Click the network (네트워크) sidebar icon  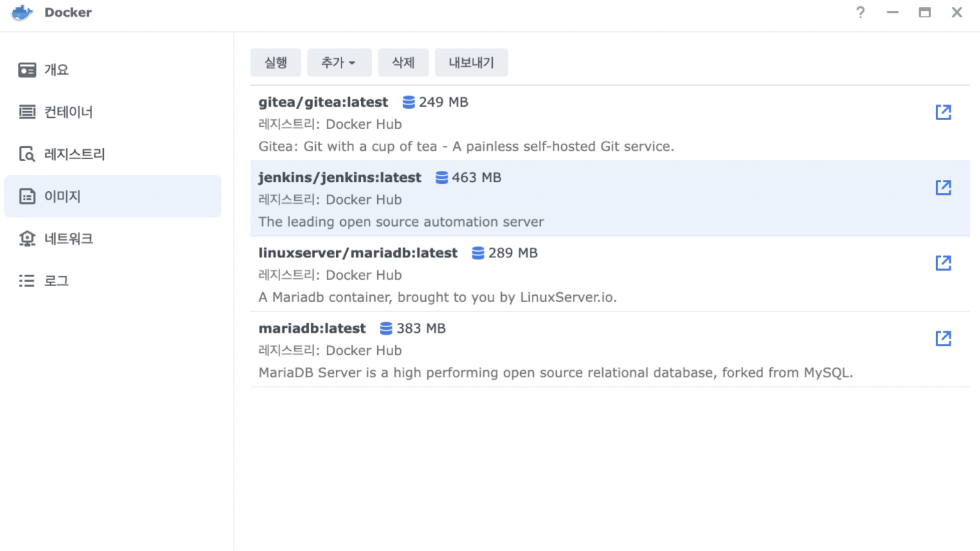(27, 239)
